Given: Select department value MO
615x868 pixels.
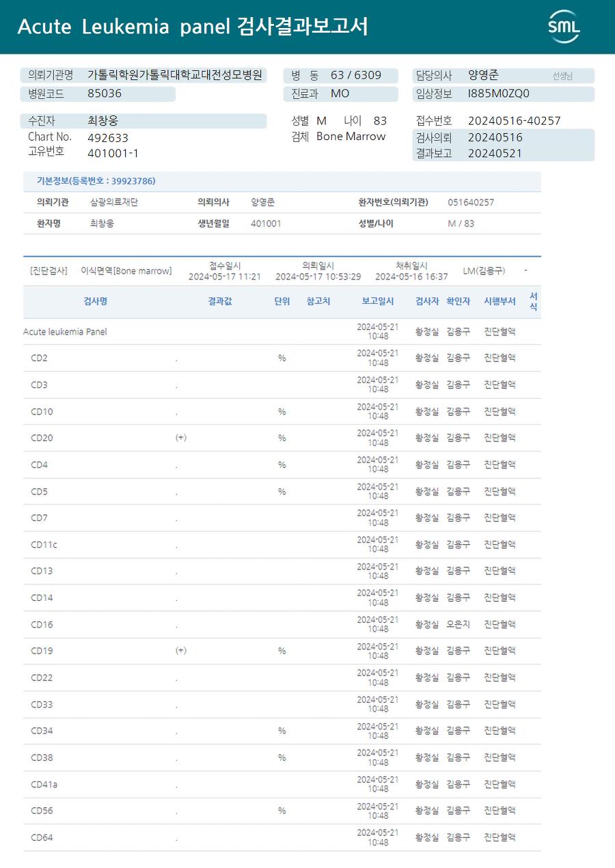Looking at the screenshot, I should point(340,94).
